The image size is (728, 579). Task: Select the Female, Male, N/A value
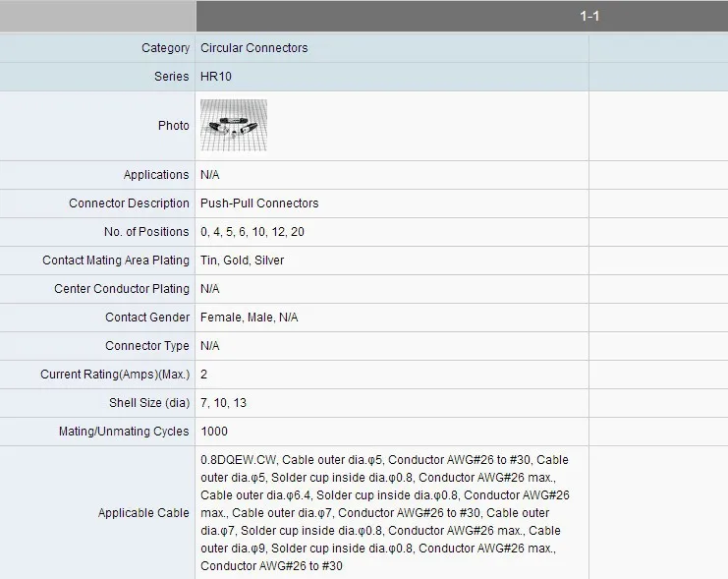pyautogui.click(x=250, y=317)
